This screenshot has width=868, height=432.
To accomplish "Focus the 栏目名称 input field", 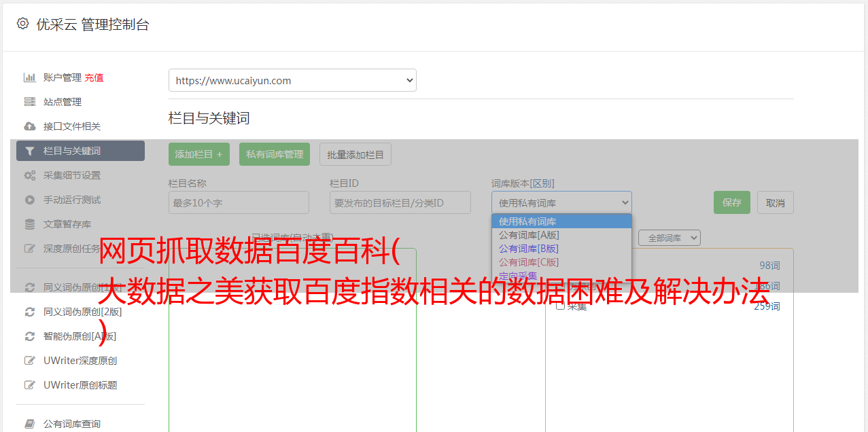I will [x=239, y=202].
